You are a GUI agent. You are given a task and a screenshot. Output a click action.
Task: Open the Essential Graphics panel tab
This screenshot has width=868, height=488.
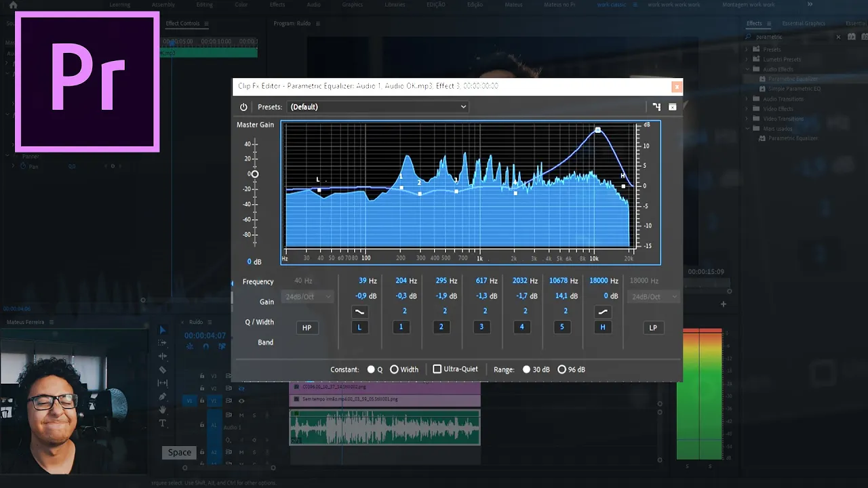click(804, 24)
